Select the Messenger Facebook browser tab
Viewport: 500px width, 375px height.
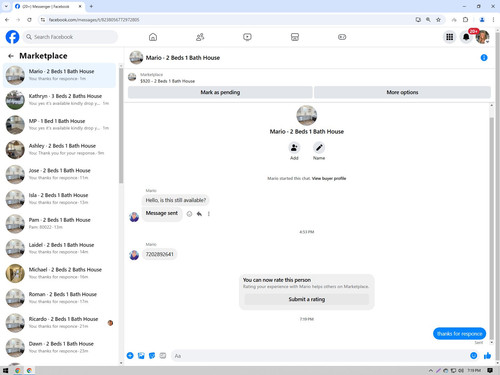point(48,6)
